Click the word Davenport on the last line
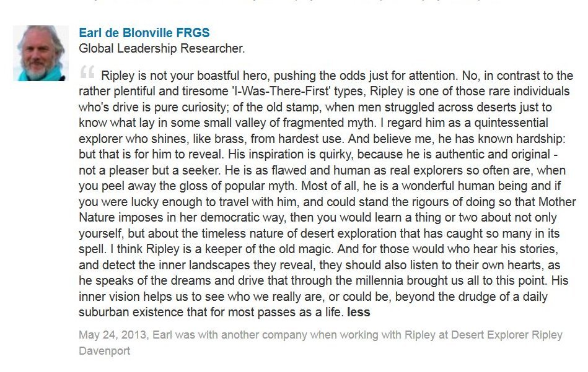Viewport: 588px width, 372px height. click(x=104, y=351)
